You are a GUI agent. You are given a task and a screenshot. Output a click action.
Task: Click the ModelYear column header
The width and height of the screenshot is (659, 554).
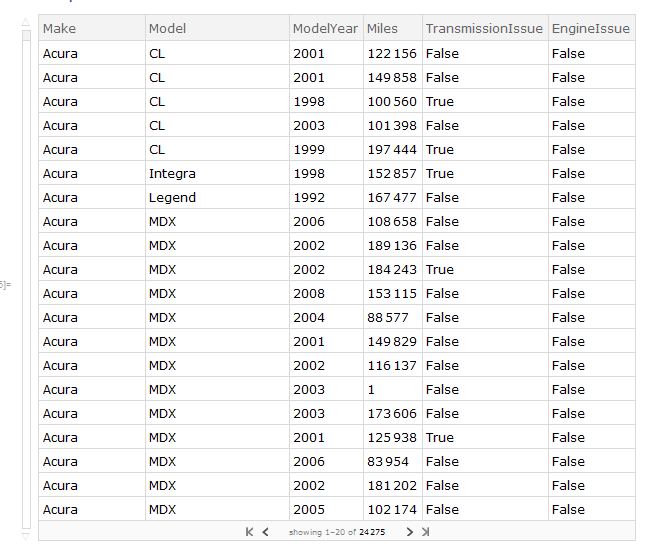click(325, 29)
